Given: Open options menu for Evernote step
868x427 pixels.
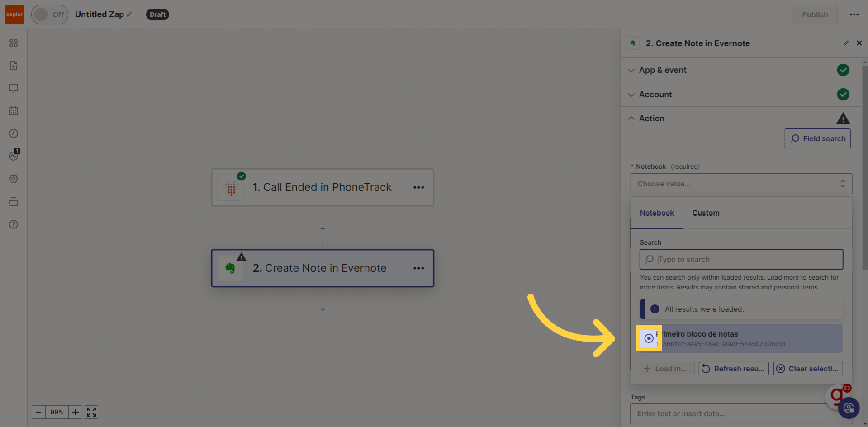Looking at the screenshot, I should (419, 268).
